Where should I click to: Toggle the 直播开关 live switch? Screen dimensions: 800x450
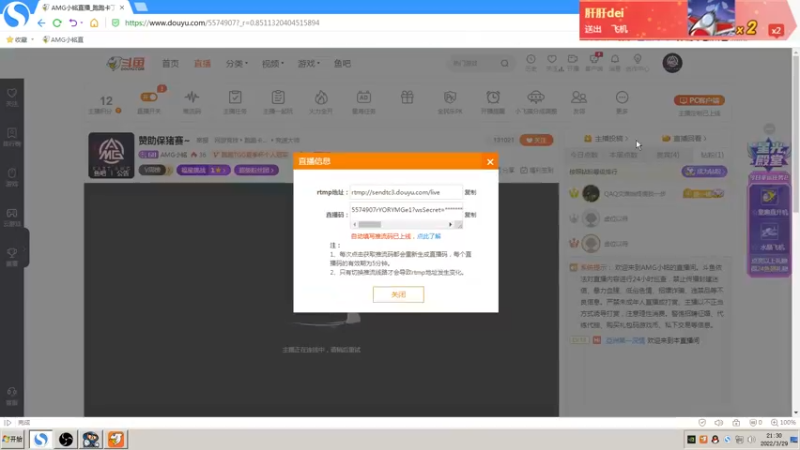coord(149,97)
